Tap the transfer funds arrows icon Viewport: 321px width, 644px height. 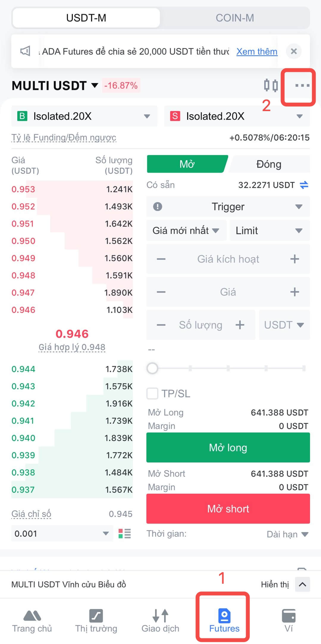[x=304, y=185]
